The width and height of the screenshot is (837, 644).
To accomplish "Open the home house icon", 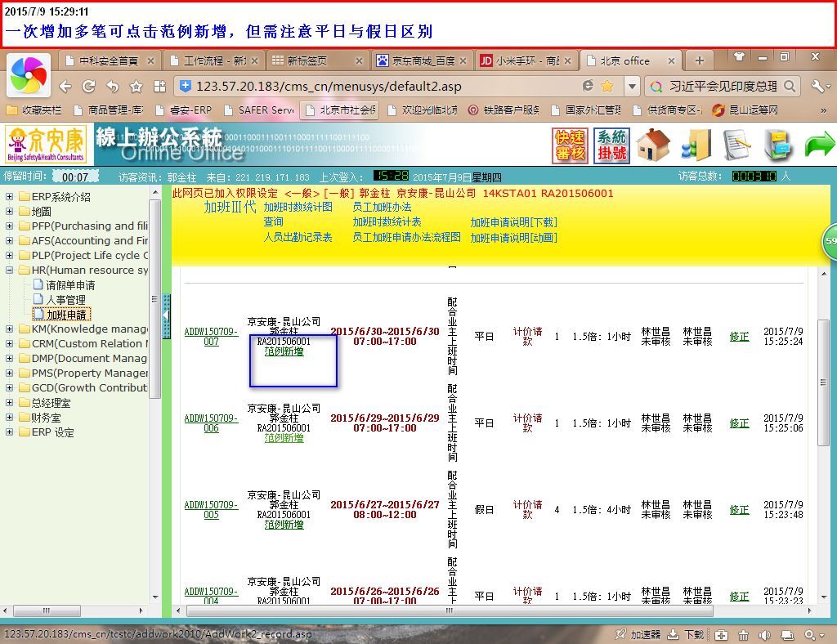I will pyautogui.click(x=653, y=145).
